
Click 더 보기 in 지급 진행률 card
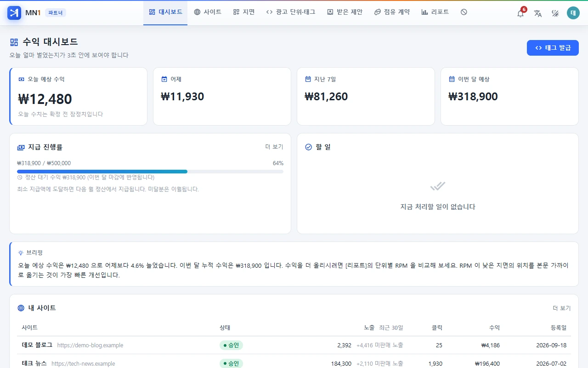(x=274, y=147)
